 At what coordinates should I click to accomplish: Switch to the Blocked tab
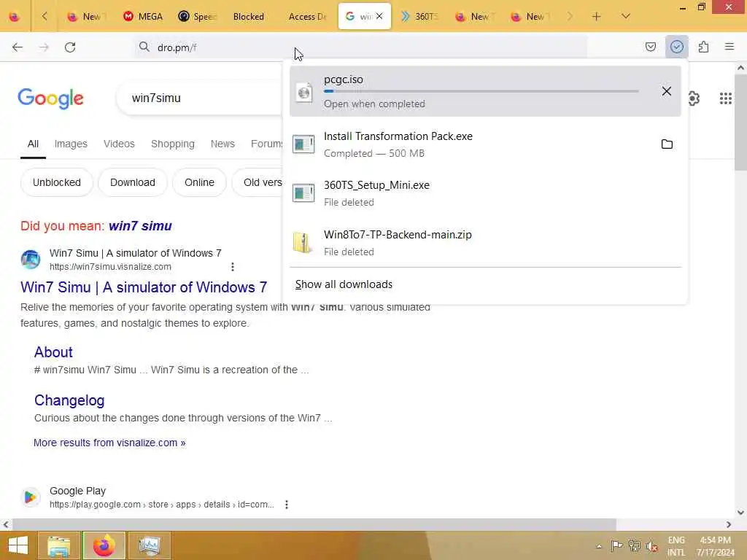(x=248, y=17)
